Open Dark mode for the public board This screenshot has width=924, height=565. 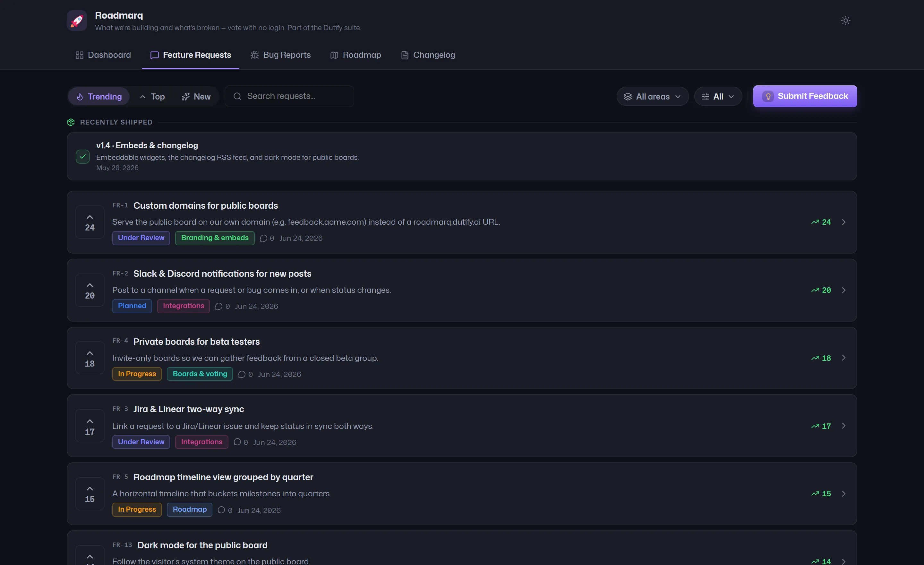click(202, 545)
